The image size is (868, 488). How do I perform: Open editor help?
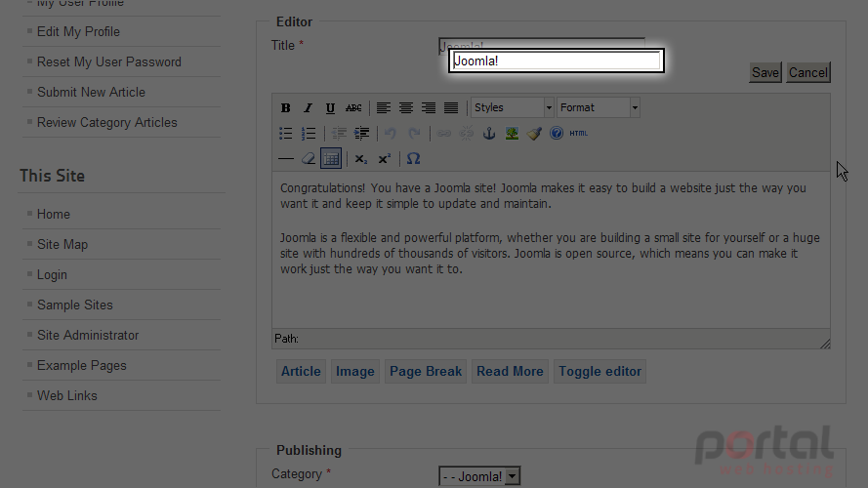click(557, 134)
